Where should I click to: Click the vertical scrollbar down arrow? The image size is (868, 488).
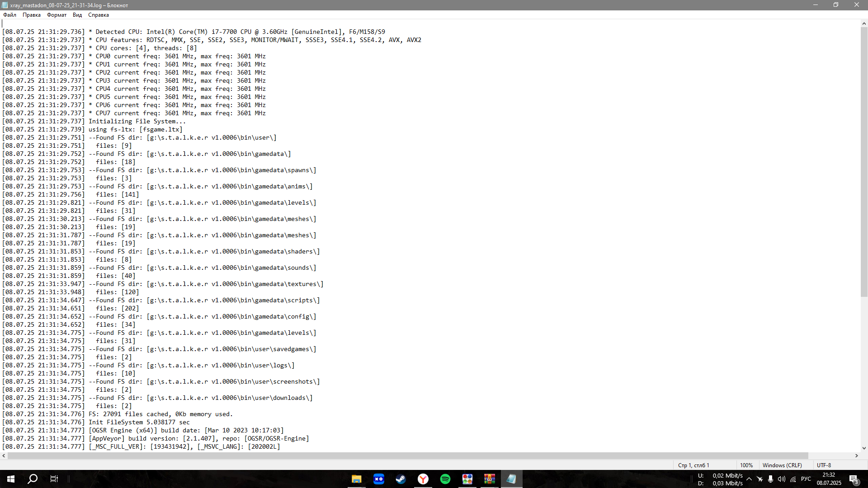coord(864,448)
